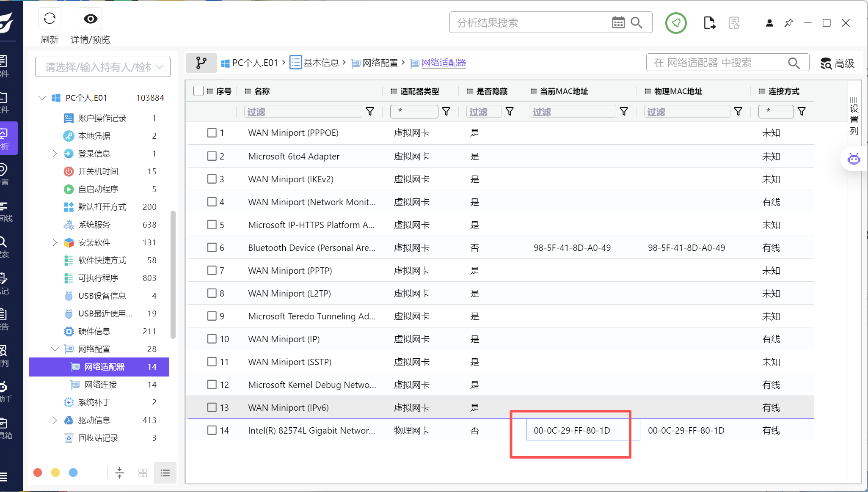Sort by 名称 column header
The width and height of the screenshot is (868, 492).
click(262, 91)
